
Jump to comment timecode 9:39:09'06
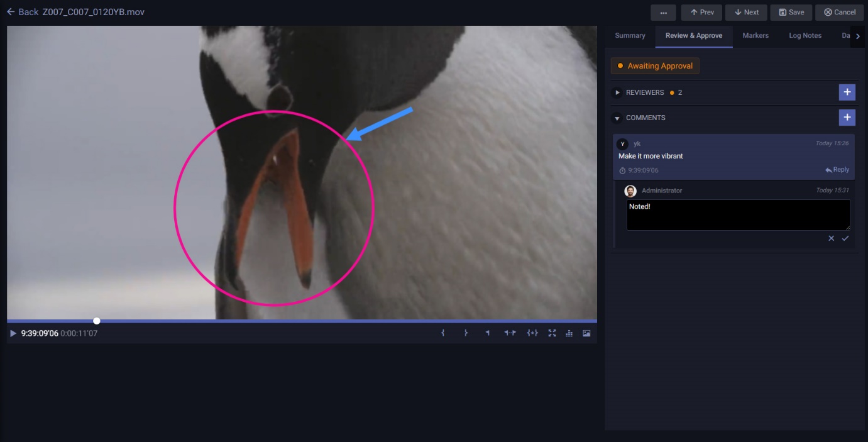coord(639,170)
